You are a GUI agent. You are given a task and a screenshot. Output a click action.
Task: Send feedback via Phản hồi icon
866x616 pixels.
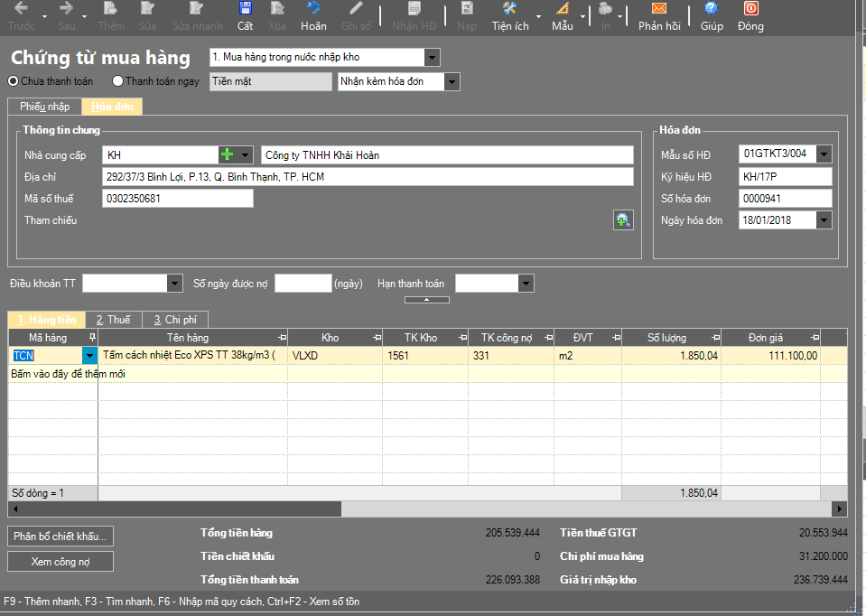click(659, 8)
